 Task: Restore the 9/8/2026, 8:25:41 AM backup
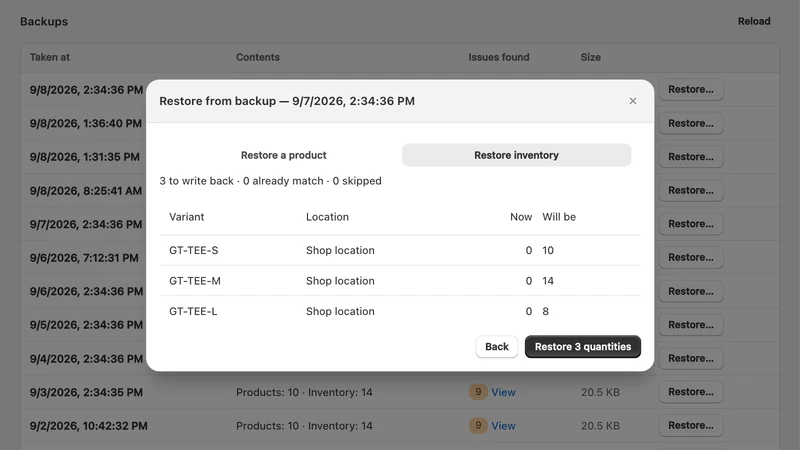(x=691, y=190)
